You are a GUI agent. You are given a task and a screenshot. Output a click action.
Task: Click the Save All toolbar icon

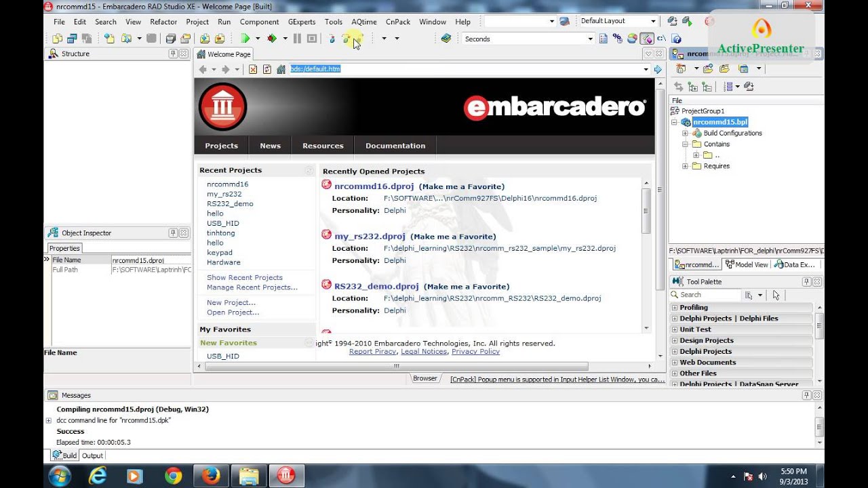(171, 39)
